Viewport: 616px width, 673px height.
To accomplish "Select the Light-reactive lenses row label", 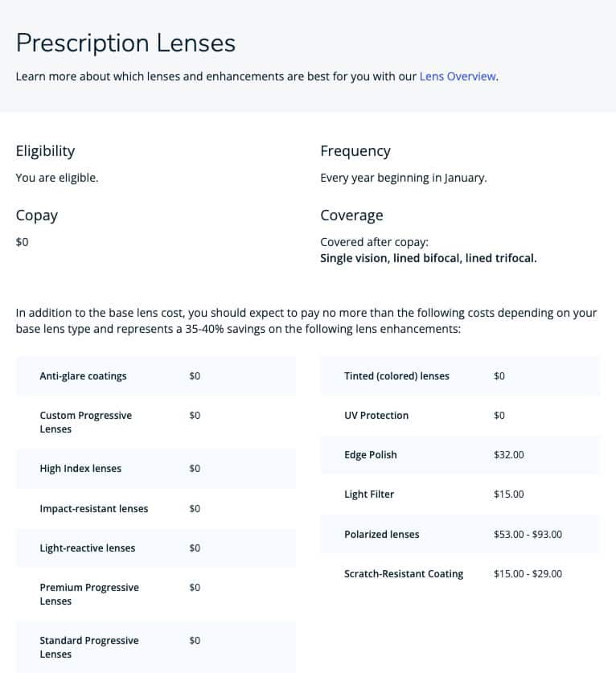I will point(87,548).
